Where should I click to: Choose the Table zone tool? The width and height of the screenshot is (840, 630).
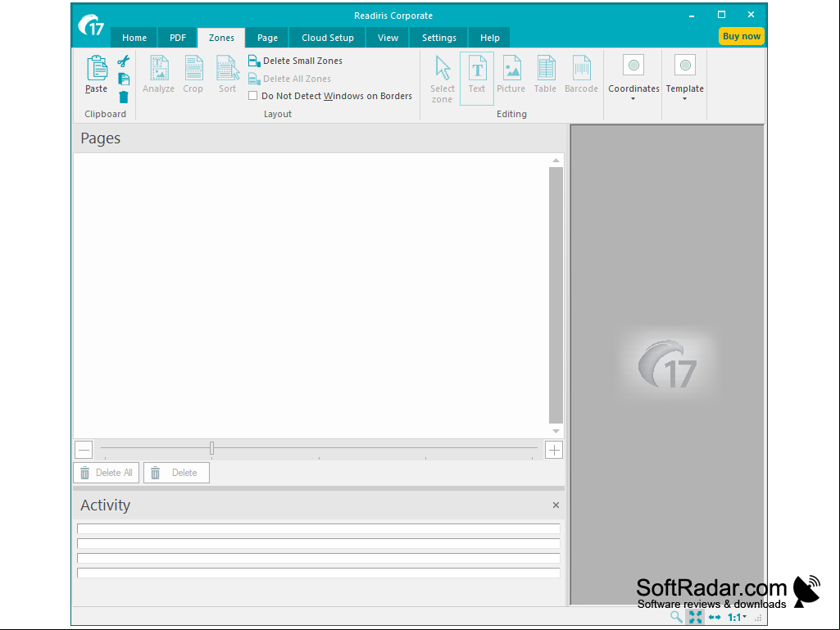coord(545,75)
